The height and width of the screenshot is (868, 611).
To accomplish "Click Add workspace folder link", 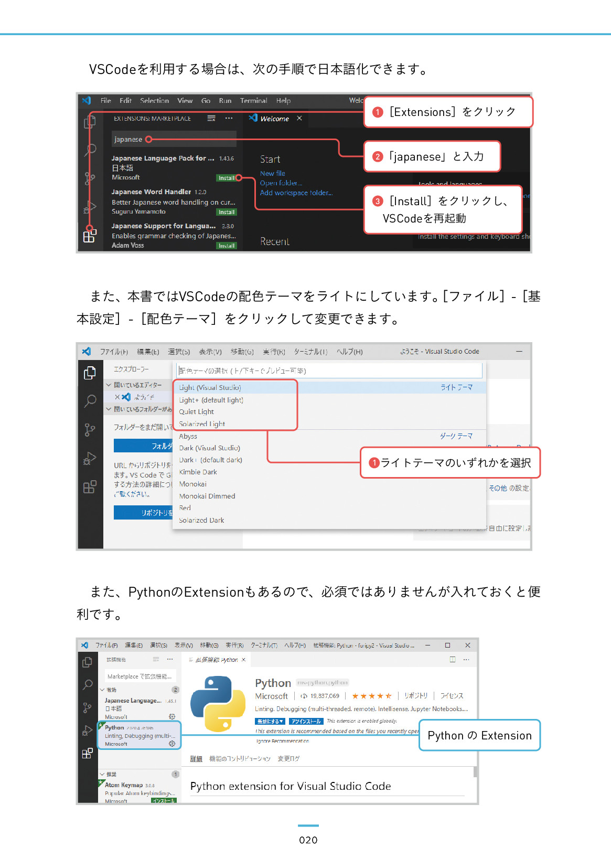I will click(x=296, y=193).
